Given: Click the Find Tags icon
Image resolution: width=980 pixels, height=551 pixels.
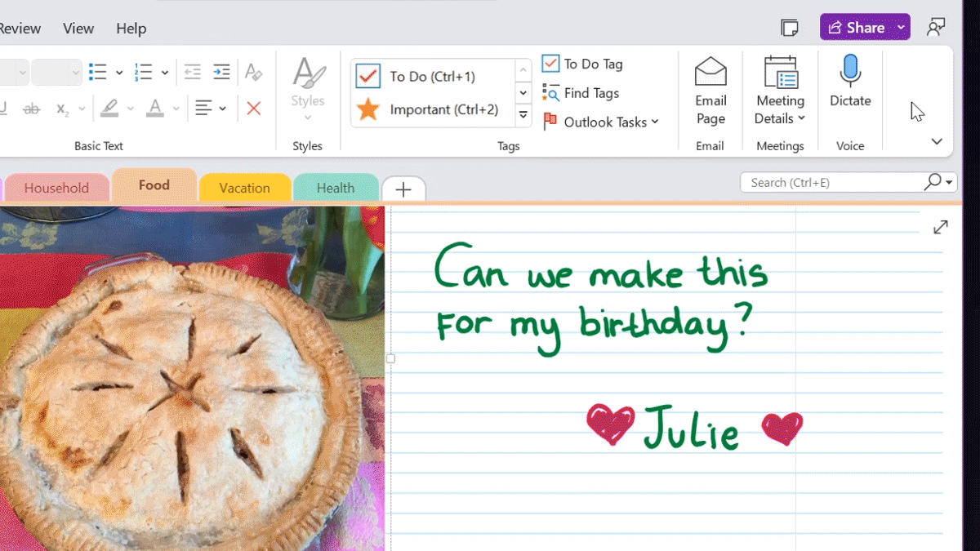Looking at the screenshot, I should (x=551, y=93).
